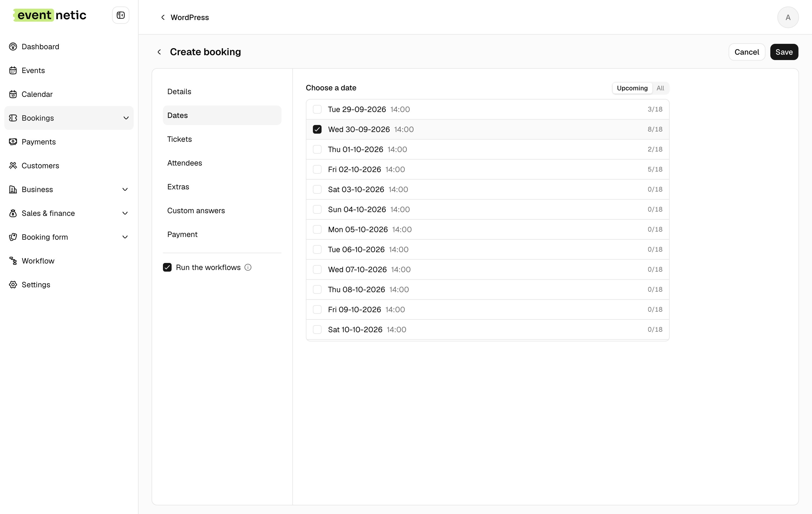
Task: Open the Details step
Action: [222, 91]
